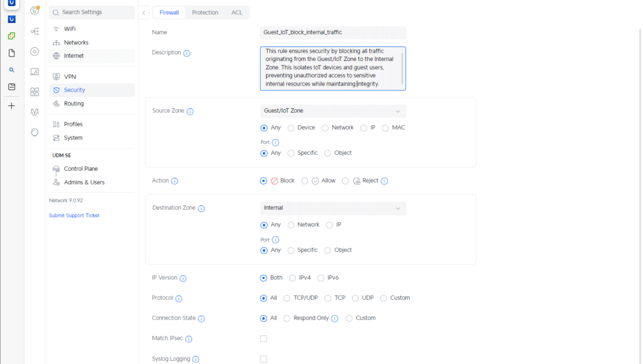The width and height of the screenshot is (643, 364).
Task: Open the document page icon in far-left bar
Action: coord(12,53)
